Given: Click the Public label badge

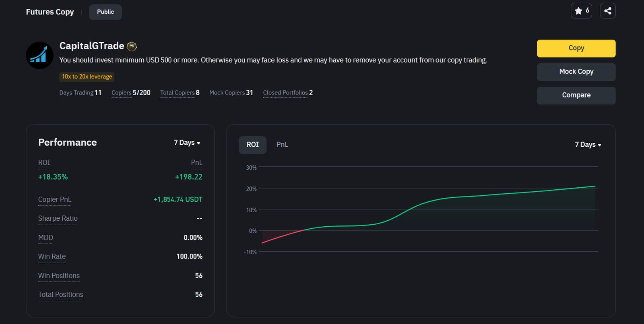Looking at the screenshot, I should click(105, 12).
